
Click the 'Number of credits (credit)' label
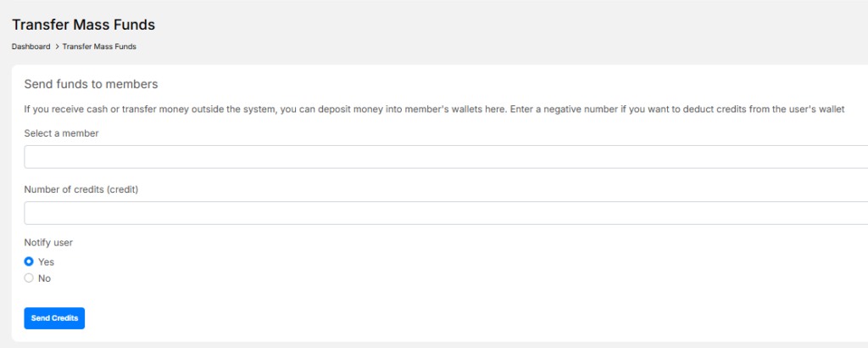tap(81, 189)
